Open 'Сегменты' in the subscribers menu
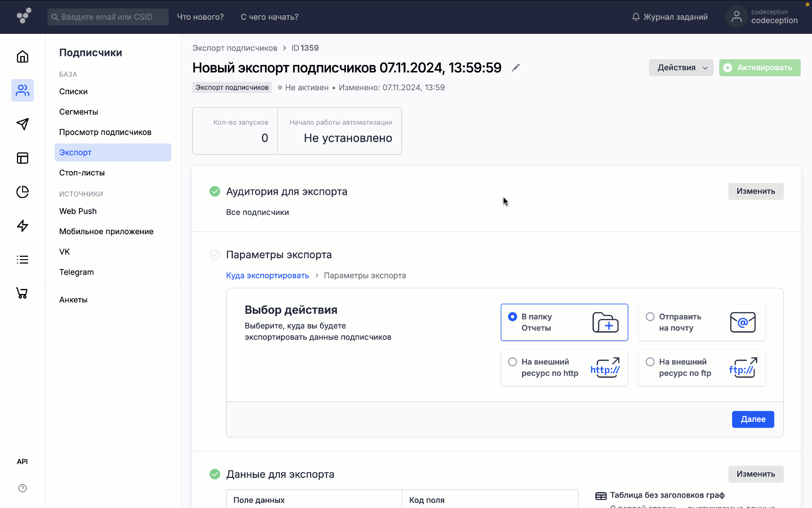This screenshot has width=812, height=508. (78, 112)
